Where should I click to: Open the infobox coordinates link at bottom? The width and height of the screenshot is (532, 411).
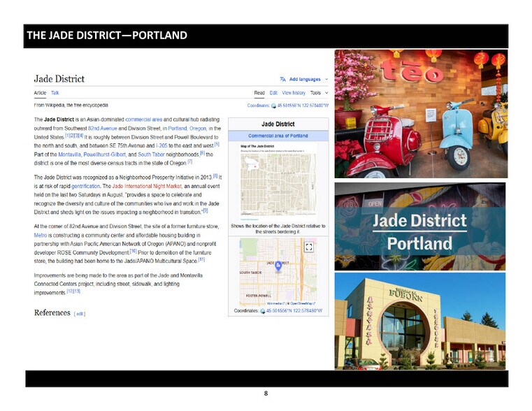294,310
